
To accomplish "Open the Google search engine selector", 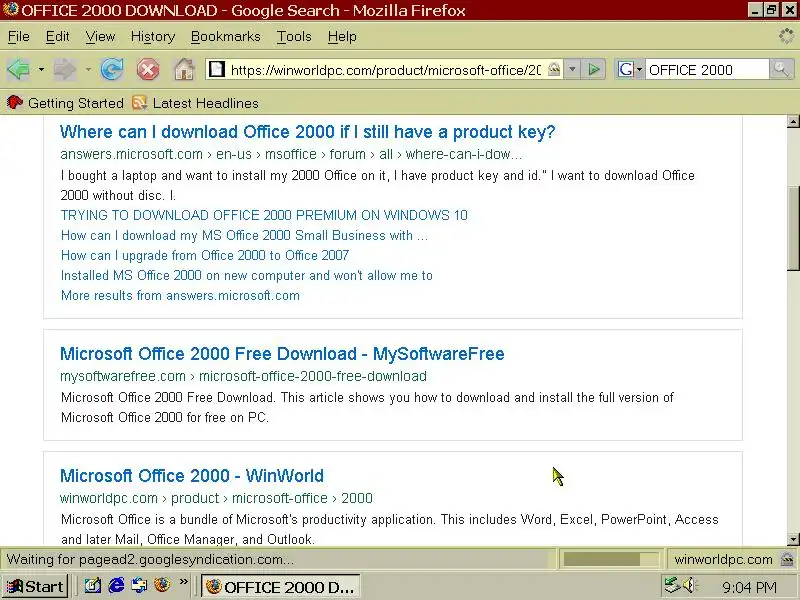I will [630, 69].
